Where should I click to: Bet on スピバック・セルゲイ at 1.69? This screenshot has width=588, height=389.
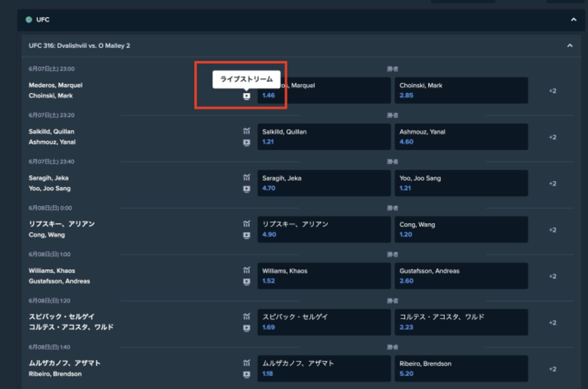pyautogui.click(x=324, y=323)
